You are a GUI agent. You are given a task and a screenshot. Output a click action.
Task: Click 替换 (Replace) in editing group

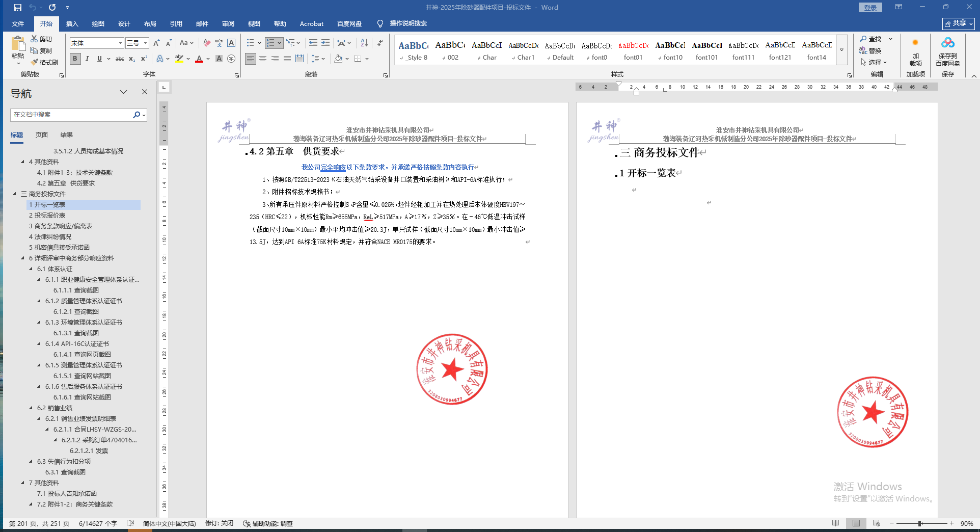(x=871, y=50)
